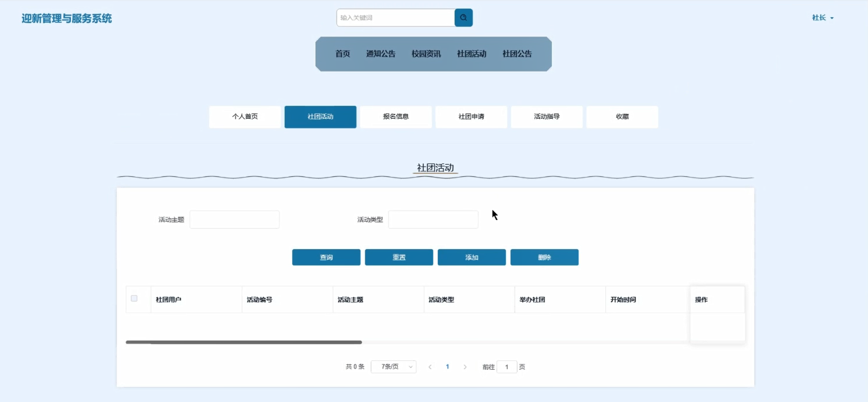The width and height of the screenshot is (868, 402).
Task: Click the 活动类型 column header
Action: pyautogui.click(x=469, y=300)
